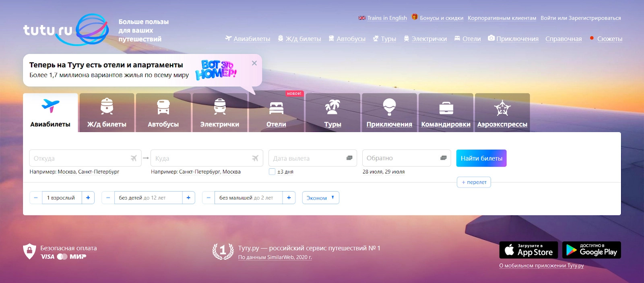Click the 1 взрослый passenger value
This screenshot has height=283, width=644.
(x=62, y=198)
